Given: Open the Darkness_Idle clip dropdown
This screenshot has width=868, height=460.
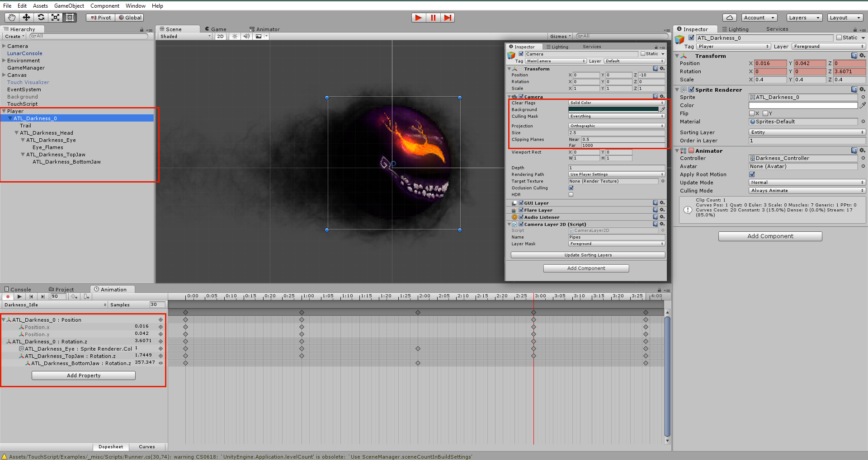Looking at the screenshot, I should 55,305.
